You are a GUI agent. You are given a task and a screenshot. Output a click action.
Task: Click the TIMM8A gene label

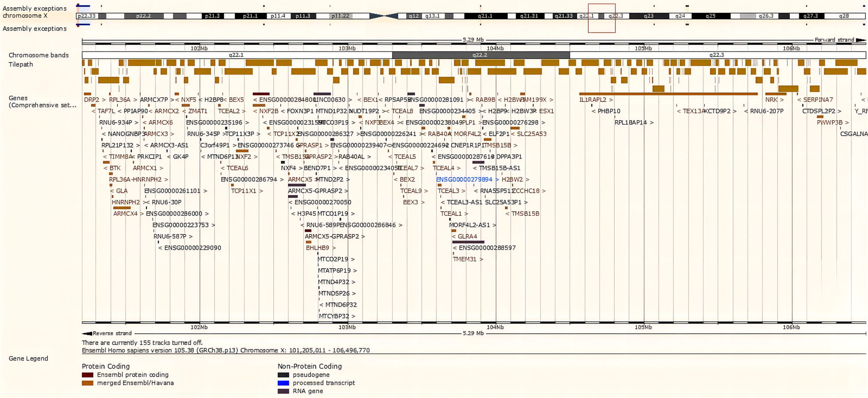117,157
